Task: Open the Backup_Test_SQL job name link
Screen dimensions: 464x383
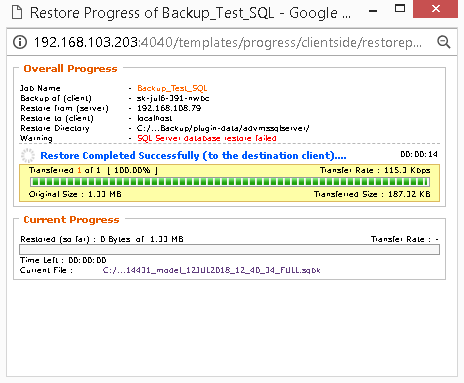Action: 172,88
